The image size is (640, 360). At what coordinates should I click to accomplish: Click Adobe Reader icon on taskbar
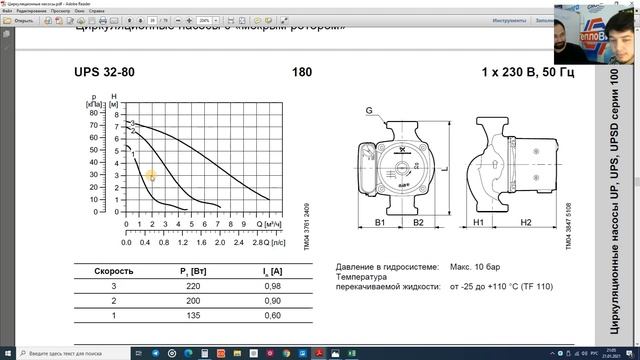pos(319,353)
